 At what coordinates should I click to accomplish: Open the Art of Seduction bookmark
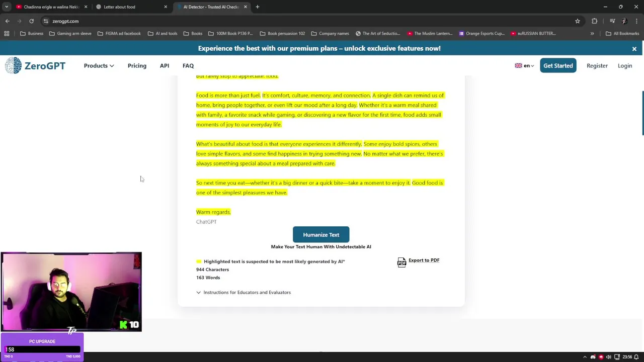tap(377, 34)
